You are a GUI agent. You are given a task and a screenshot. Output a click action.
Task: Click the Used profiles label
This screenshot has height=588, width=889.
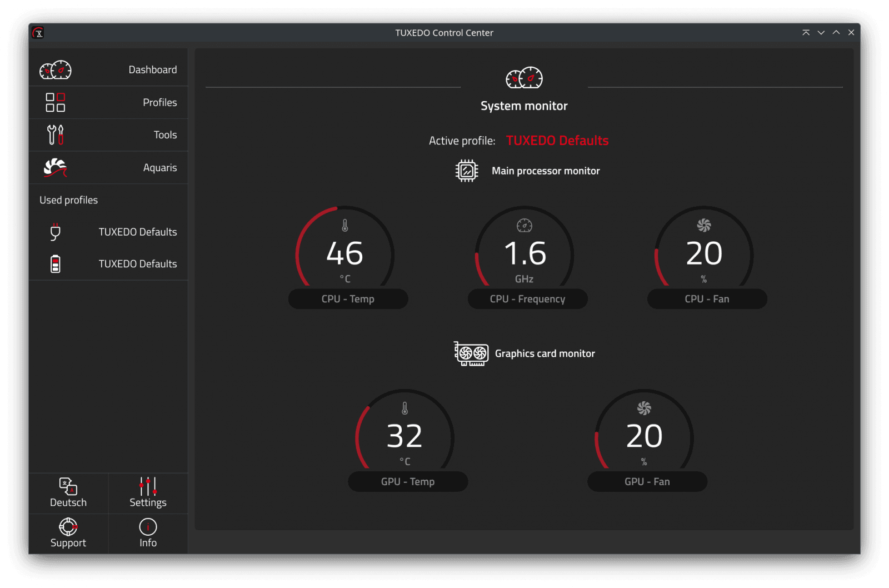tap(68, 200)
